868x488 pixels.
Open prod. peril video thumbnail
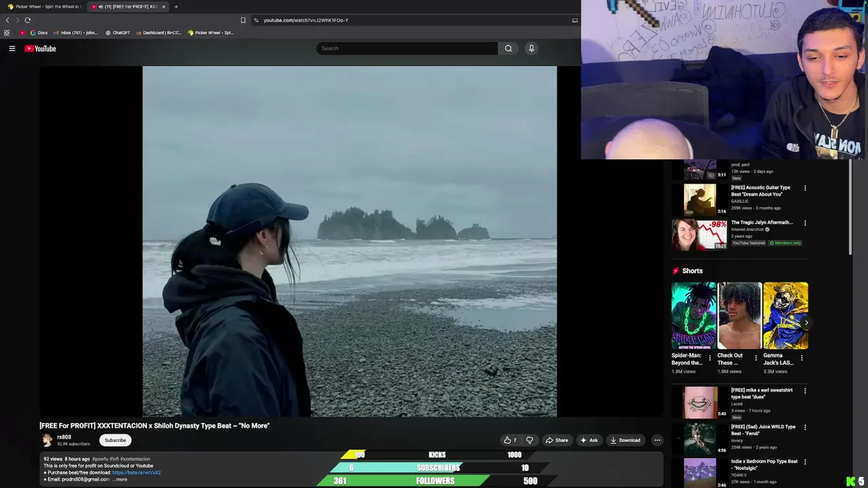click(700, 169)
